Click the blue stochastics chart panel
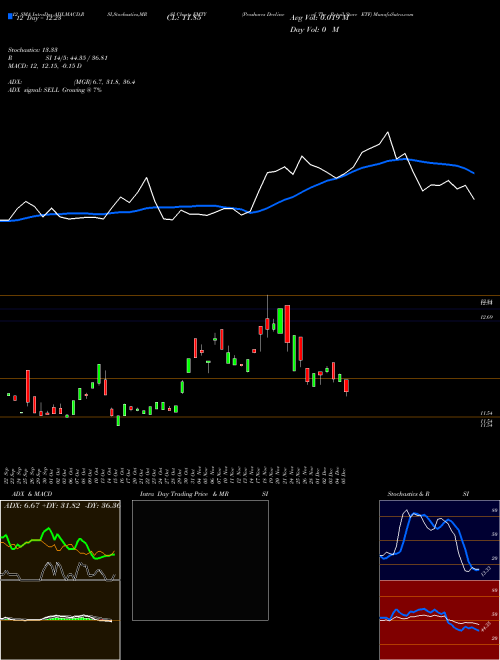The width and height of the screenshot is (500, 660). click(439, 540)
